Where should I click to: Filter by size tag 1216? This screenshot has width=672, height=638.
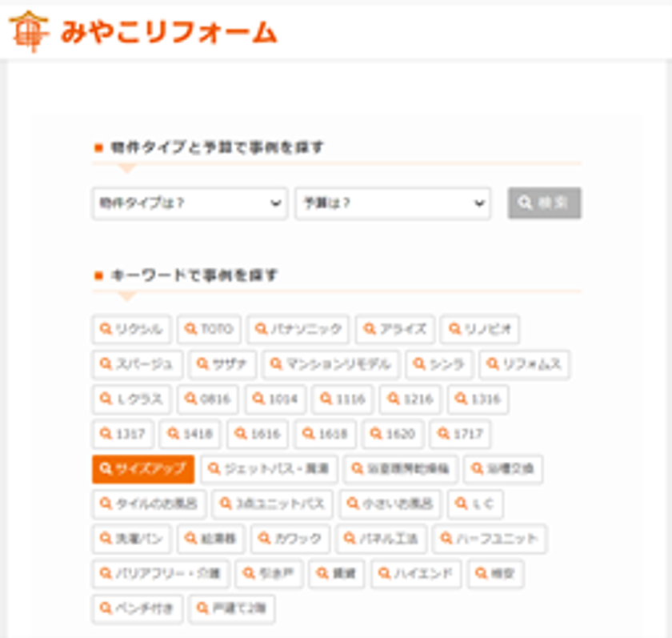[x=410, y=399]
